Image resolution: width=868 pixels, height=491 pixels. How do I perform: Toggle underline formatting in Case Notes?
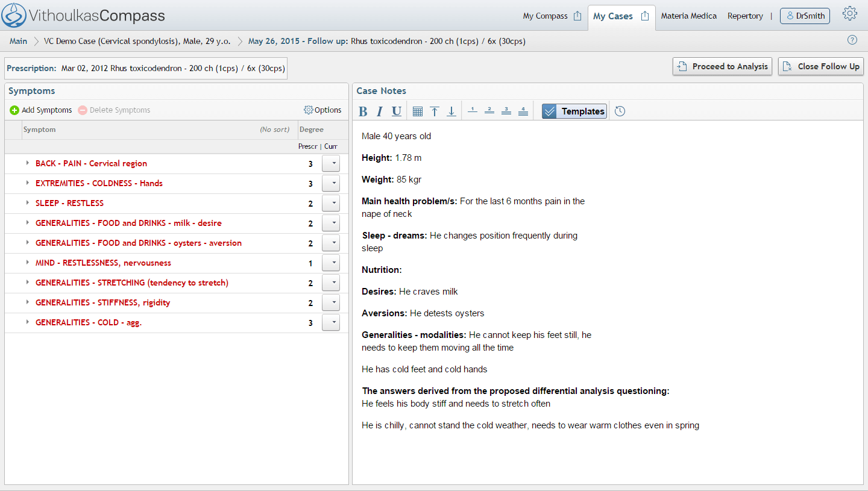click(x=396, y=111)
